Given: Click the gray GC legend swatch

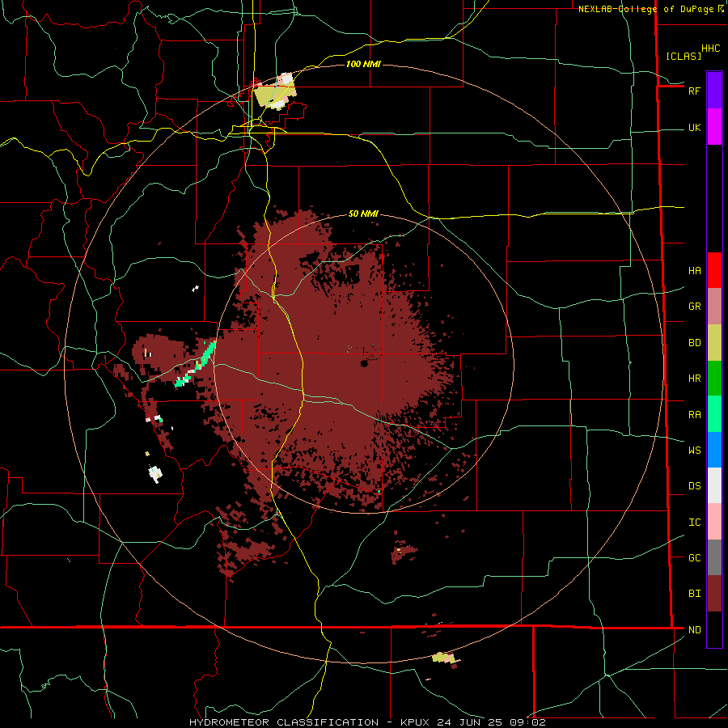Looking at the screenshot, I should point(714,557).
